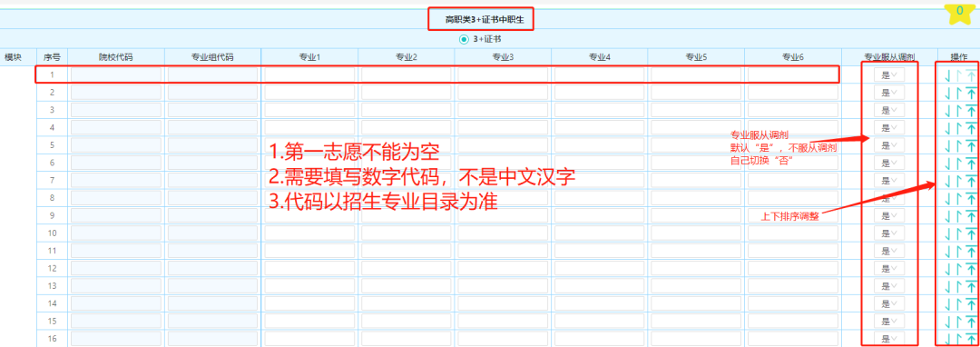The width and height of the screenshot is (980, 347).
Task: Focus the 专业6 field in row 1
Action: (792, 75)
